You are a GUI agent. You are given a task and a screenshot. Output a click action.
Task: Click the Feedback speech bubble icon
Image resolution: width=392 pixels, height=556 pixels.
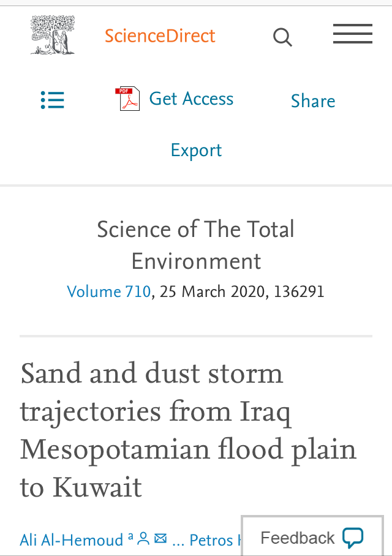(353, 538)
